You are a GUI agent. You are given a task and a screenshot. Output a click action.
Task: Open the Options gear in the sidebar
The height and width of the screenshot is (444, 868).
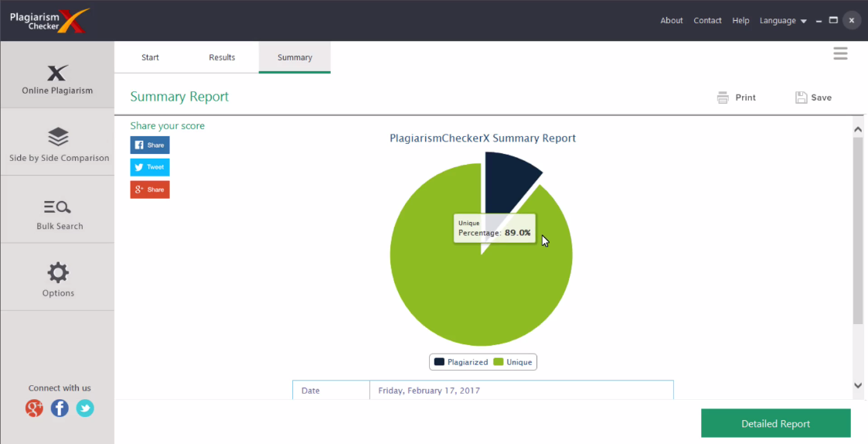click(x=57, y=277)
